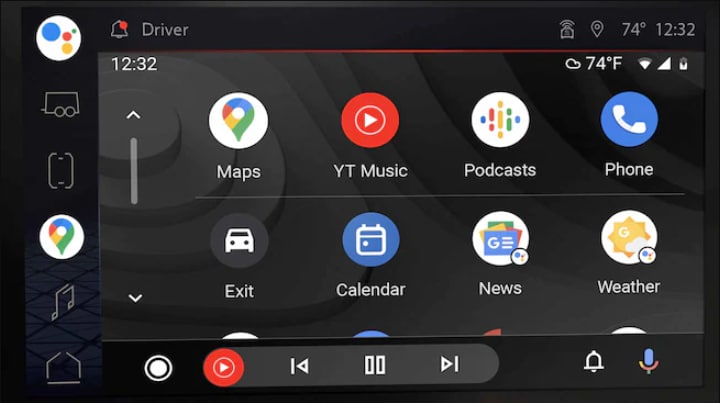Exit Android Auto with car icon

pyautogui.click(x=239, y=241)
